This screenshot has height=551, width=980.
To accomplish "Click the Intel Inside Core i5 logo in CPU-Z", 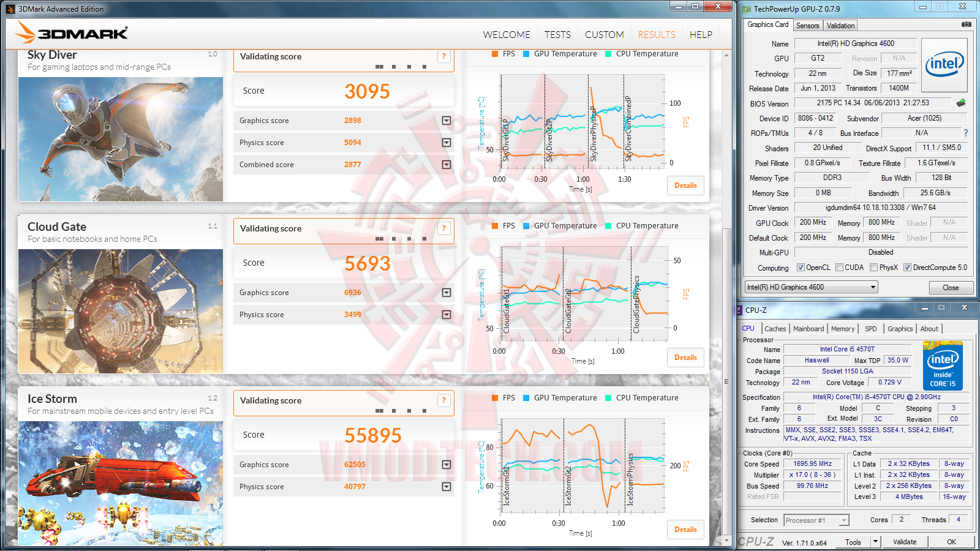I will pos(943,366).
